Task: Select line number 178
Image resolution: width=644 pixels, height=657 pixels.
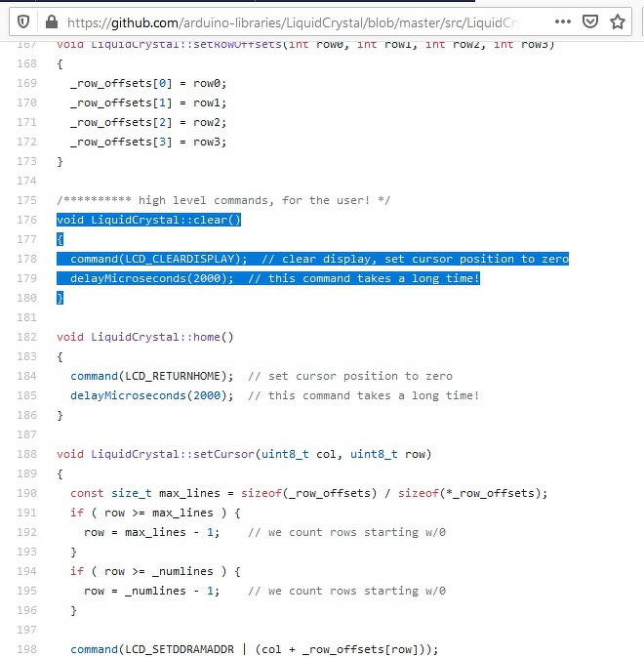Action: (26, 259)
